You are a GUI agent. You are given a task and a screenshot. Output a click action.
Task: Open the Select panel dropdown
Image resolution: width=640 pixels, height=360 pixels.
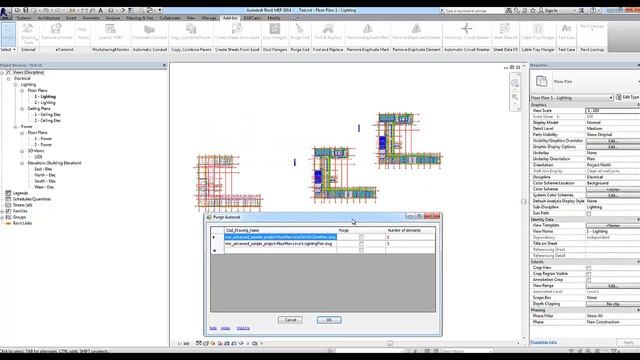point(8,49)
